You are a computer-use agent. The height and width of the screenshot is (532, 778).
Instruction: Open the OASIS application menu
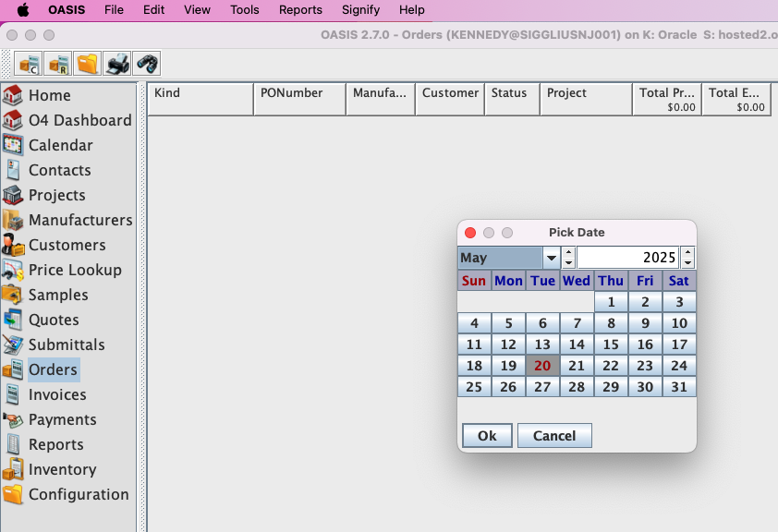[x=67, y=10]
